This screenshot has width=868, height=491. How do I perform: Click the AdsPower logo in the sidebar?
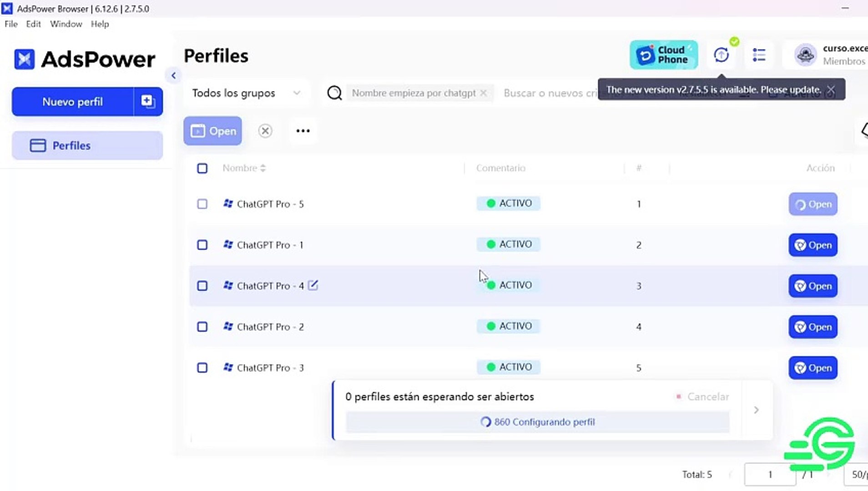(x=85, y=60)
